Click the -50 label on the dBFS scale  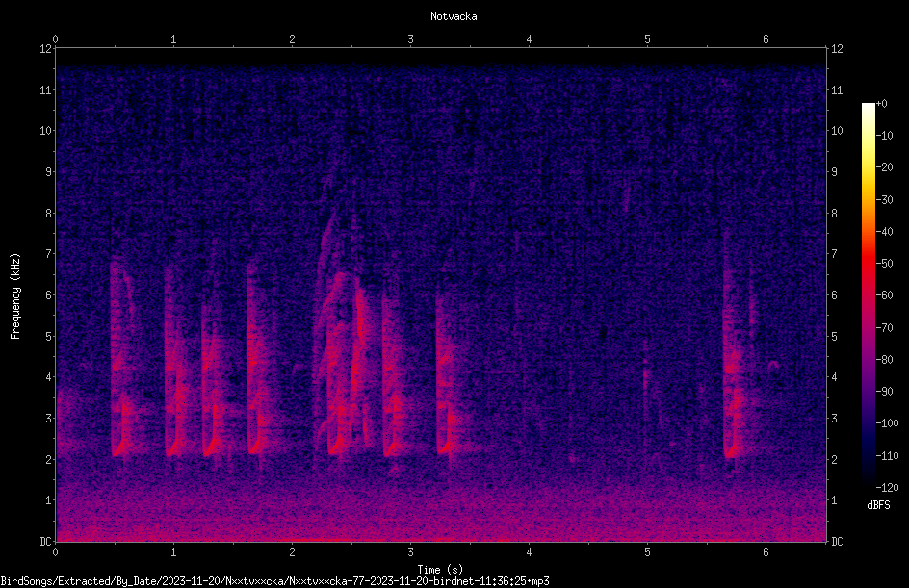(884, 264)
